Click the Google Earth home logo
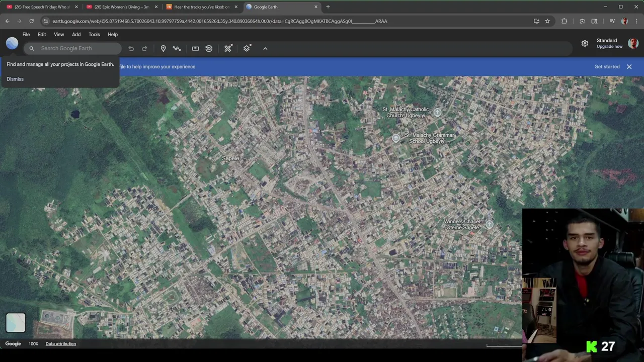 12,43
